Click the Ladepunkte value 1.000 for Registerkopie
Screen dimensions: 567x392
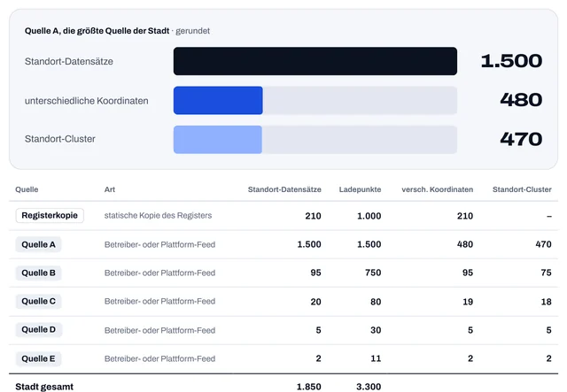pos(369,216)
